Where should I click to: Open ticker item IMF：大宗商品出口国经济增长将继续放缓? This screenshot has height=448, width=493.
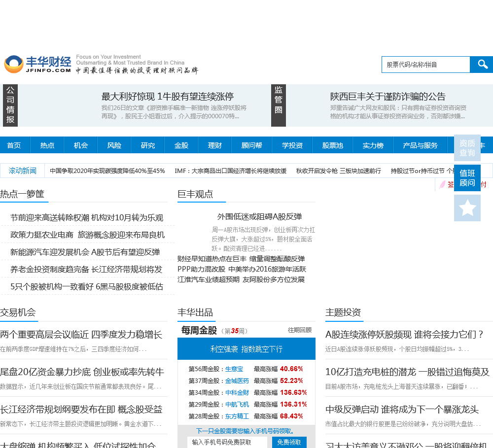(x=230, y=171)
